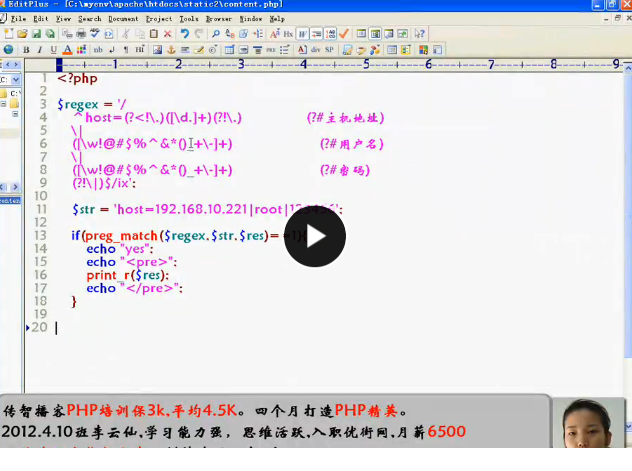Click the orange check mark icon
The height and width of the screenshot is (471, 632).
(344, 34)
